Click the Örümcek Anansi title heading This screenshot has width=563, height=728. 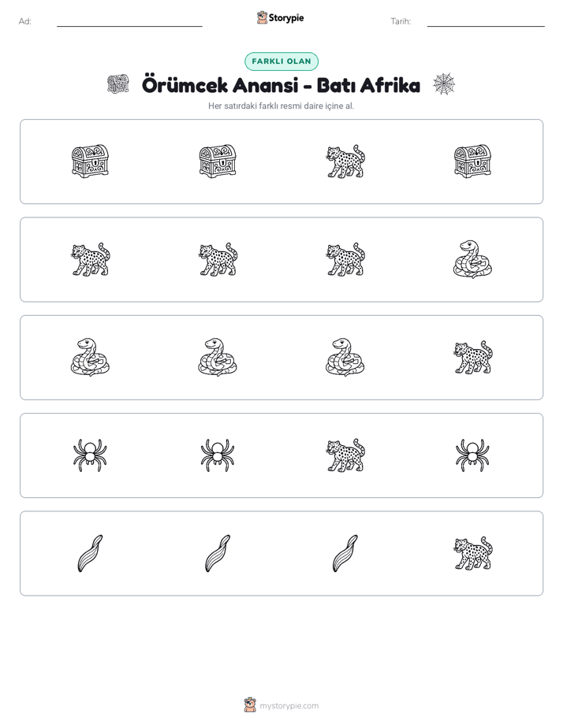(281, 85)
